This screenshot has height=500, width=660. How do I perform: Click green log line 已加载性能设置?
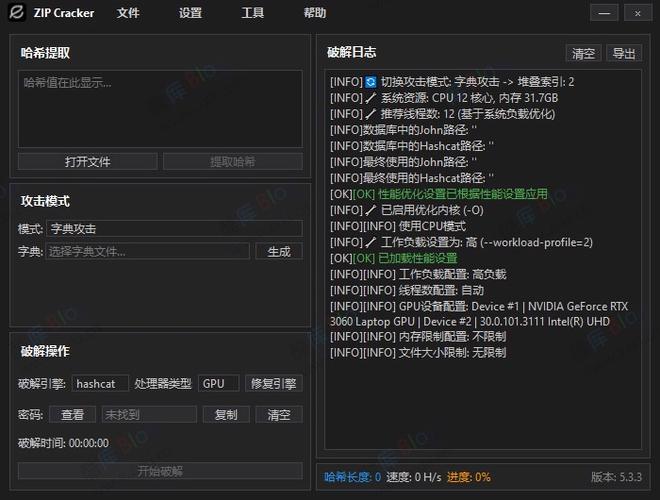pos(394,258)
